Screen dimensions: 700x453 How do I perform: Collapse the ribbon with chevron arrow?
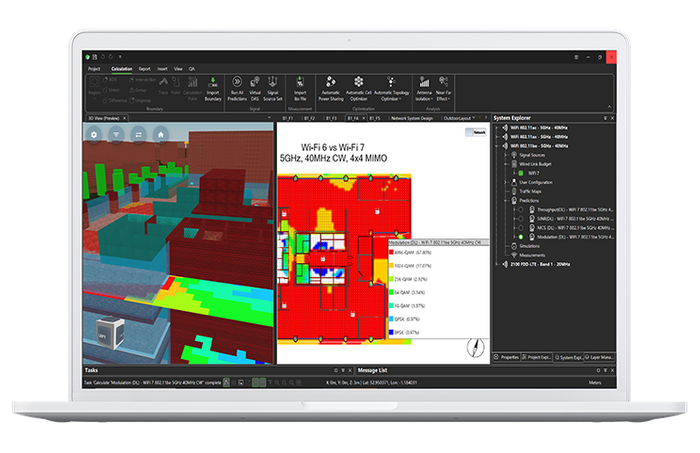pyautogui.click(x=609, y=107)
